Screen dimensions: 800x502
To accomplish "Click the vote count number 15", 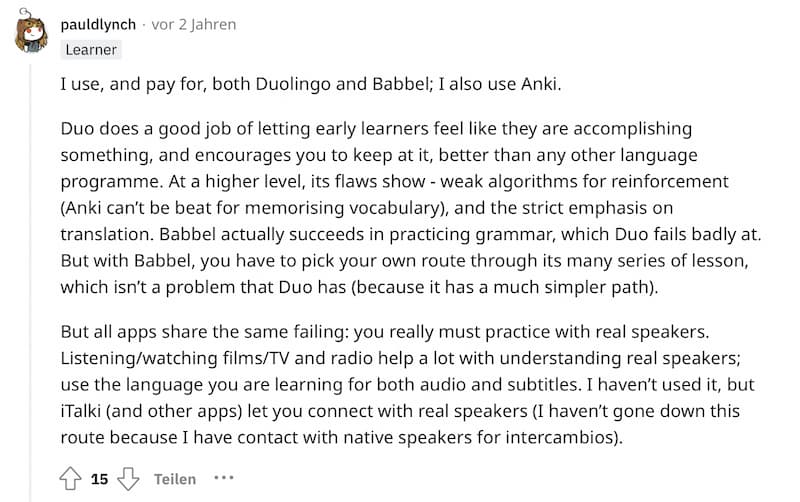I will click(99, 479).
